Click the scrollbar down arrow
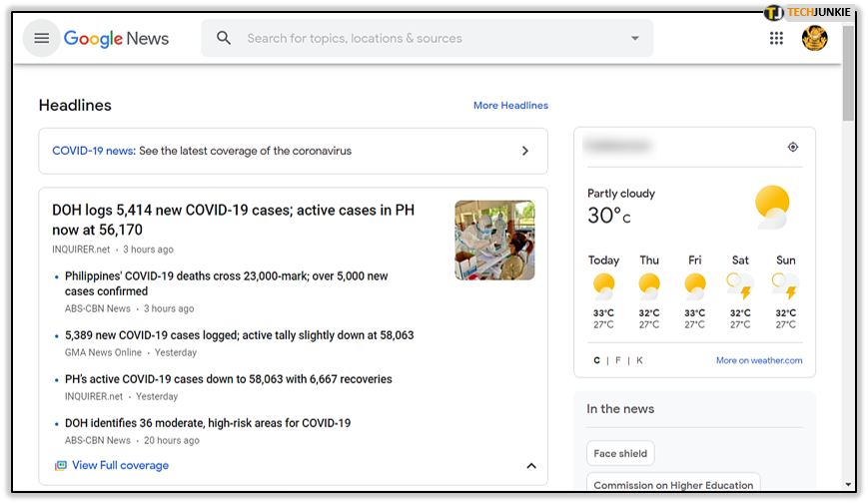Screen dimensions: 868x504 pos(848,485)
